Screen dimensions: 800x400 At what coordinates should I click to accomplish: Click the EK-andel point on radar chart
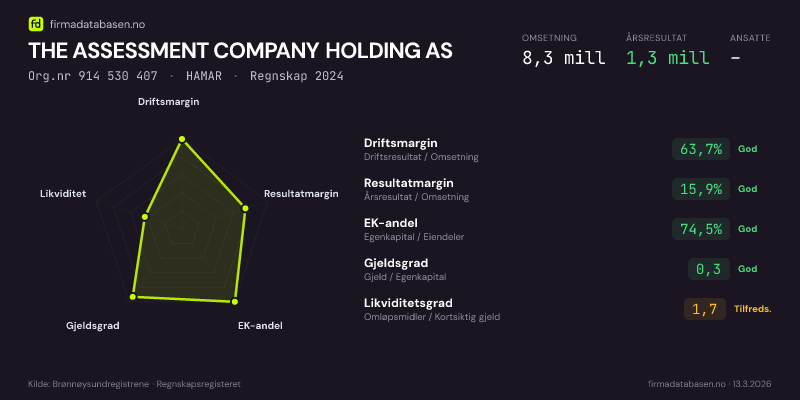click(235, 300)
